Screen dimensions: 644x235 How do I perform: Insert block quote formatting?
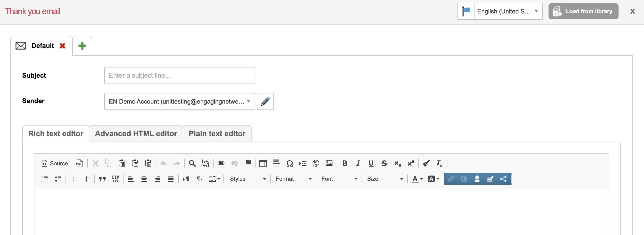(x=102, y=179)
